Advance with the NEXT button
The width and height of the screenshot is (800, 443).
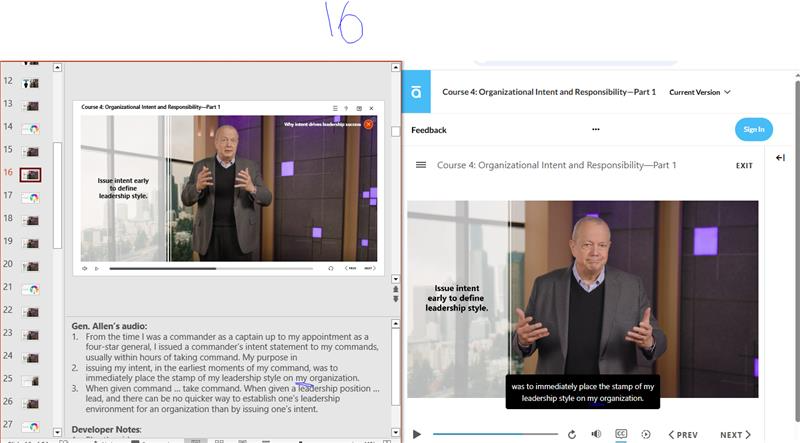(735, 435)
